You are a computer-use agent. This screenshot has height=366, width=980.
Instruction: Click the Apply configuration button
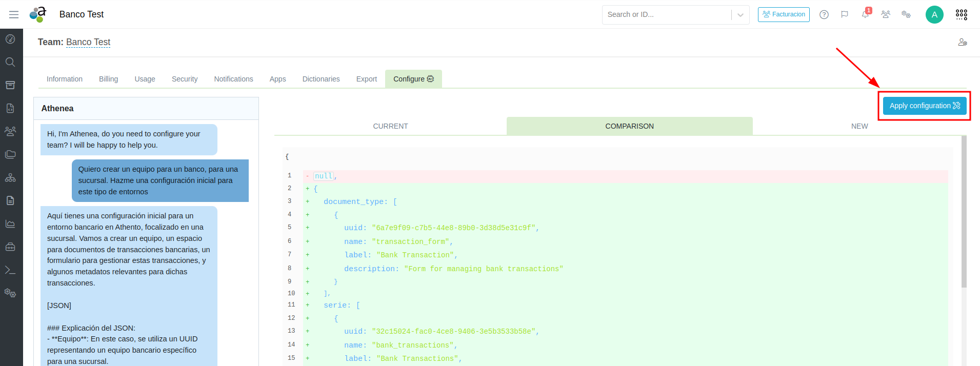pyautogui.click(x=925, y=106)
